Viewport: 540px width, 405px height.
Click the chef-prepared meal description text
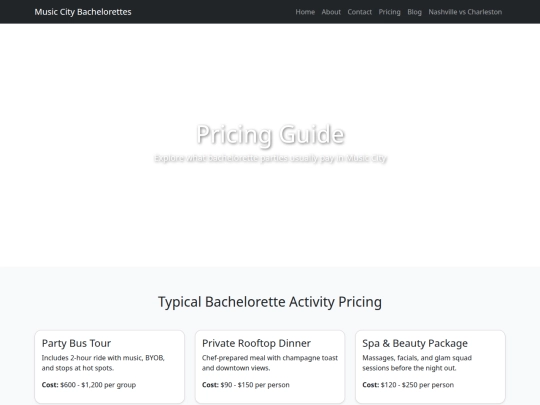pos(270,363)
